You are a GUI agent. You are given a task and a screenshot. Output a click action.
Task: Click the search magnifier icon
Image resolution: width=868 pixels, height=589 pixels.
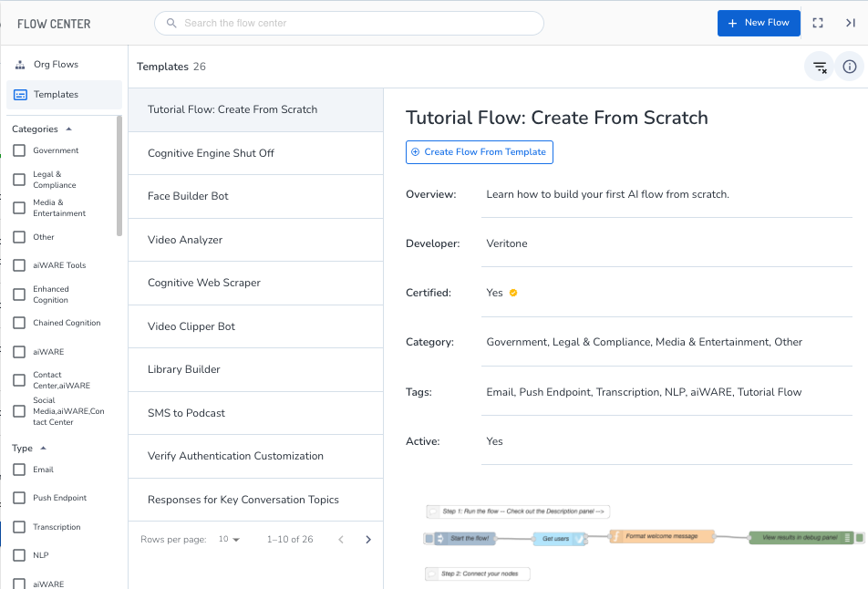pyautogui.click(x=170, y=23)
